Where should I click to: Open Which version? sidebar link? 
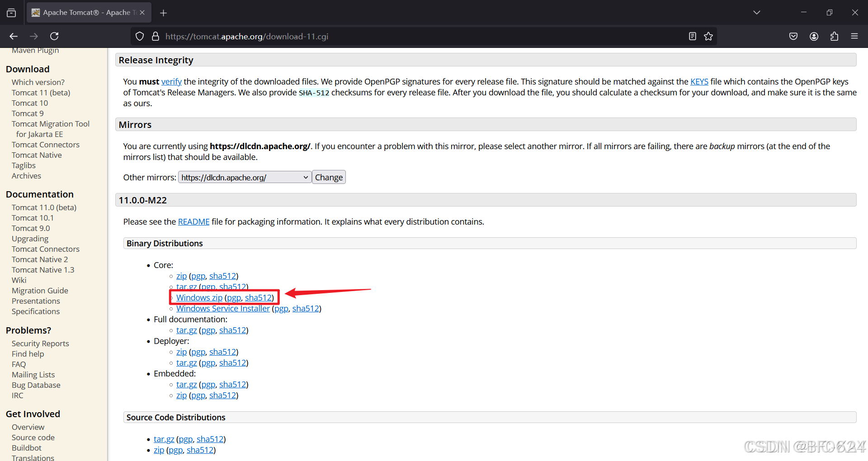coord(38,82)
